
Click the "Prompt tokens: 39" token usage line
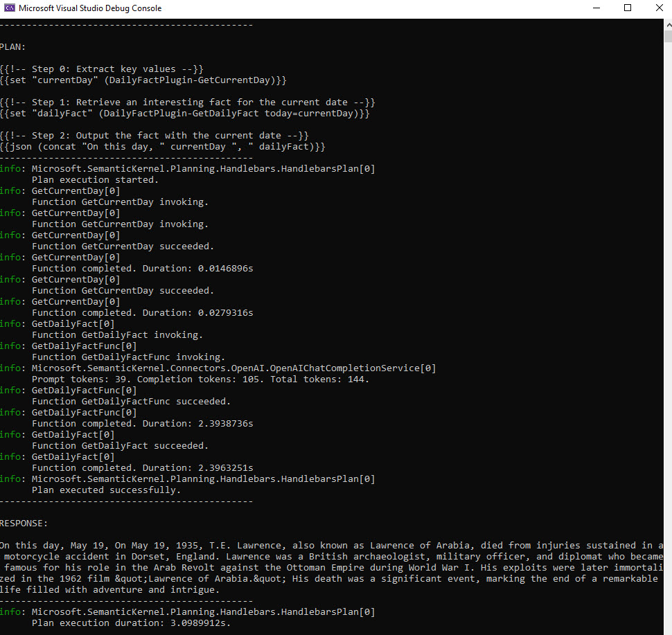tap(200, 379)
